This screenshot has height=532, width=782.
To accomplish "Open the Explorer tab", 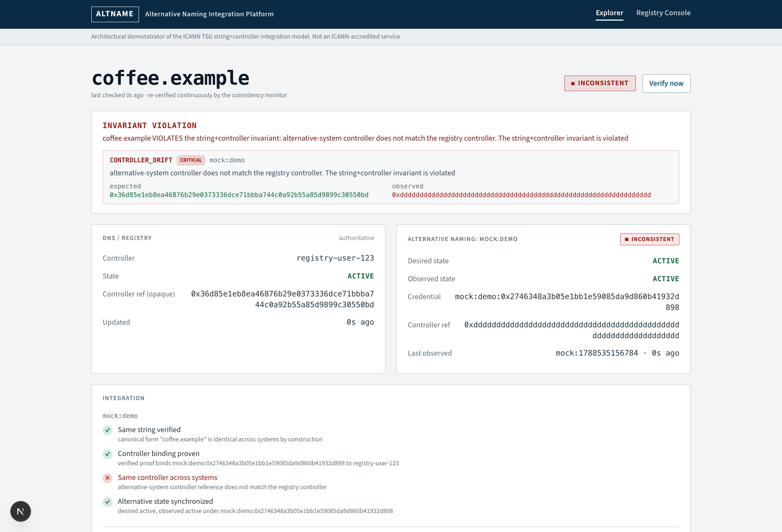I will (609, 13).
